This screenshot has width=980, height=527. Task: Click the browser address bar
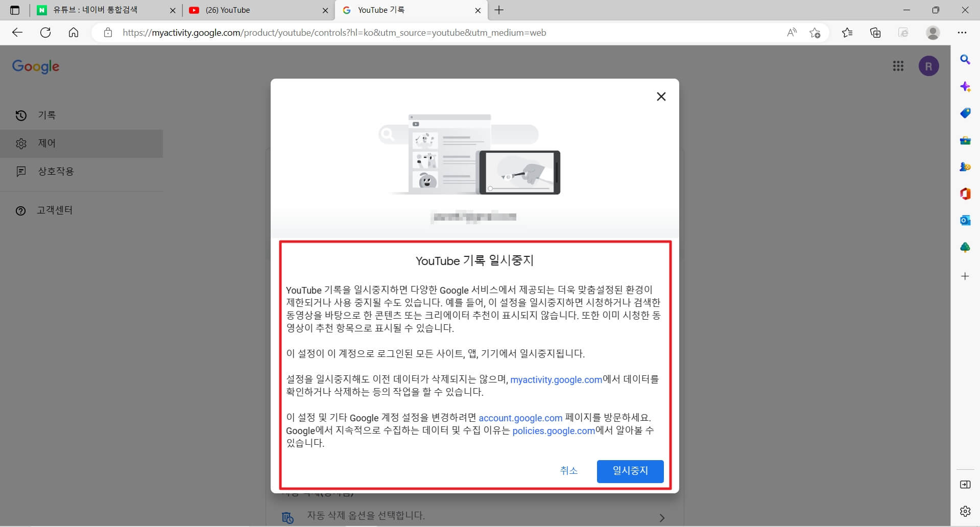(357, 32)
